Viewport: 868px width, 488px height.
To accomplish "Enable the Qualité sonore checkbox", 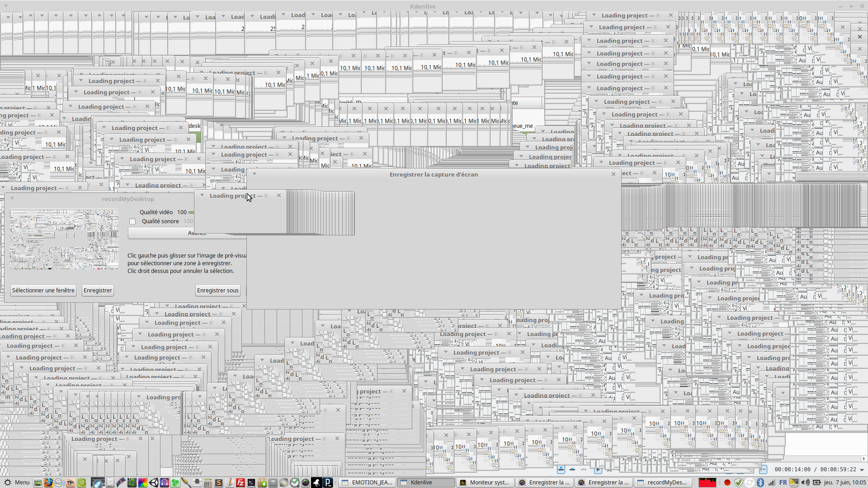I will [132, 221].
